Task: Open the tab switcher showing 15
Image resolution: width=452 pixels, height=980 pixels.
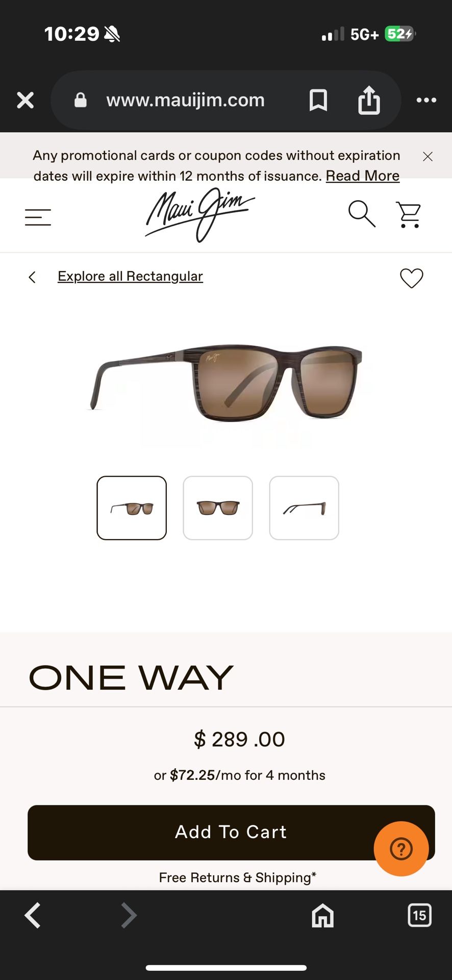Action: (x=419, y=915)
